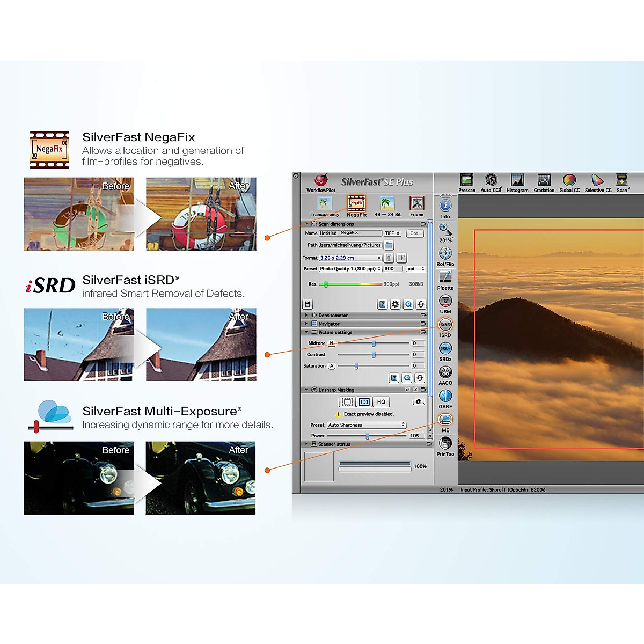644x644 pixels.
Task: Expand the Navigator panel
Action: [x=306, y=324]
